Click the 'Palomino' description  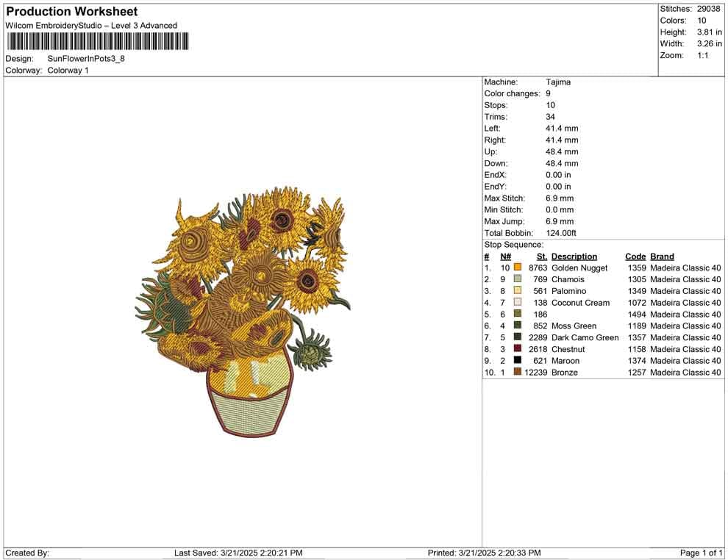[568, 291]
